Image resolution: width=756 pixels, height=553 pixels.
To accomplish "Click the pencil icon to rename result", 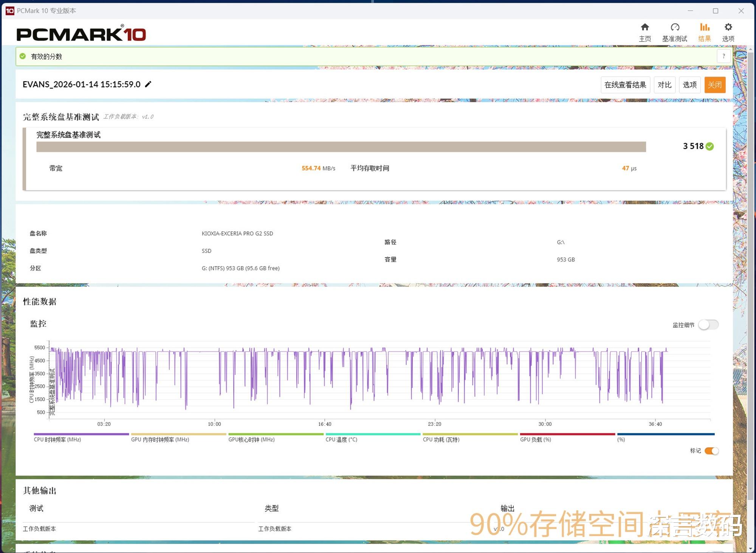I will pyautogui.click(x=148, y=84).
